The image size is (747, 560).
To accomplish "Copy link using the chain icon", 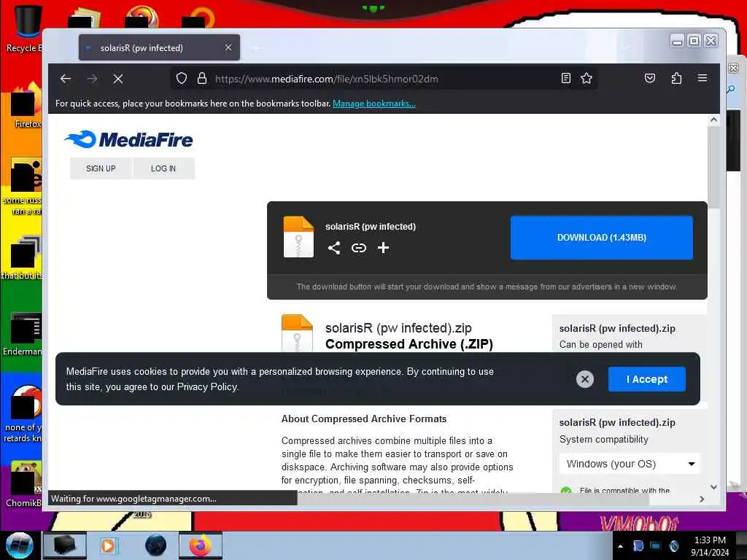I will tap(359, 248).
